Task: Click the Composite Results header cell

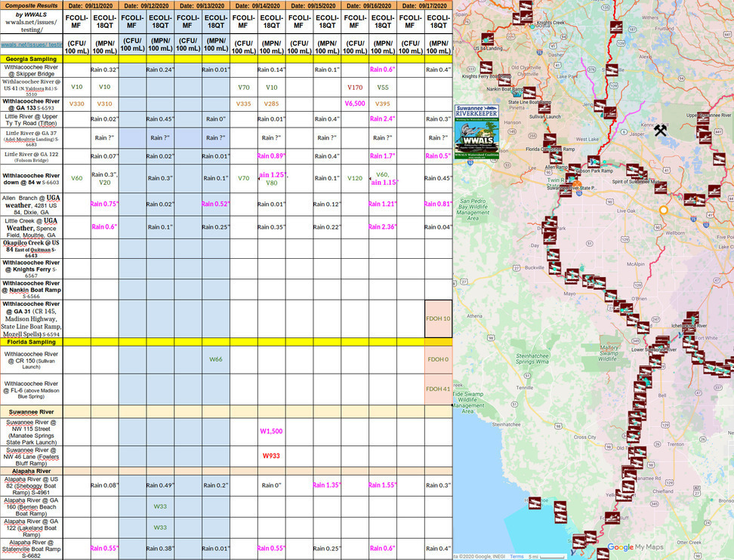Action: [x=32, y=5]
